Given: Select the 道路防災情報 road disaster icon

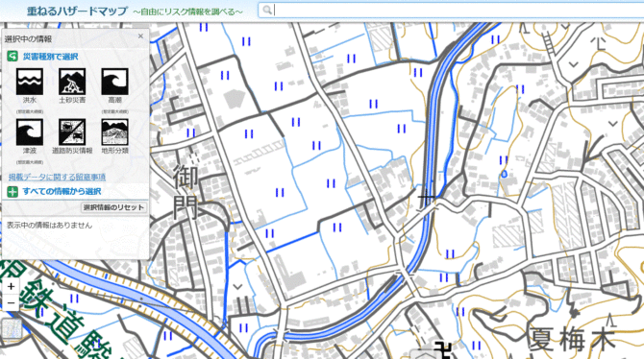Looking at the screenshot, I should [x=72, y=132].
